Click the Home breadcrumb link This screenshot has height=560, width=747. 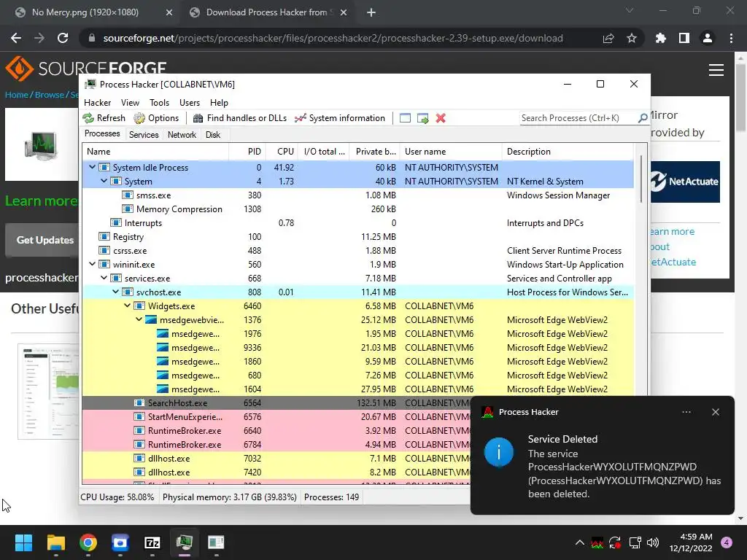(17, 95)
